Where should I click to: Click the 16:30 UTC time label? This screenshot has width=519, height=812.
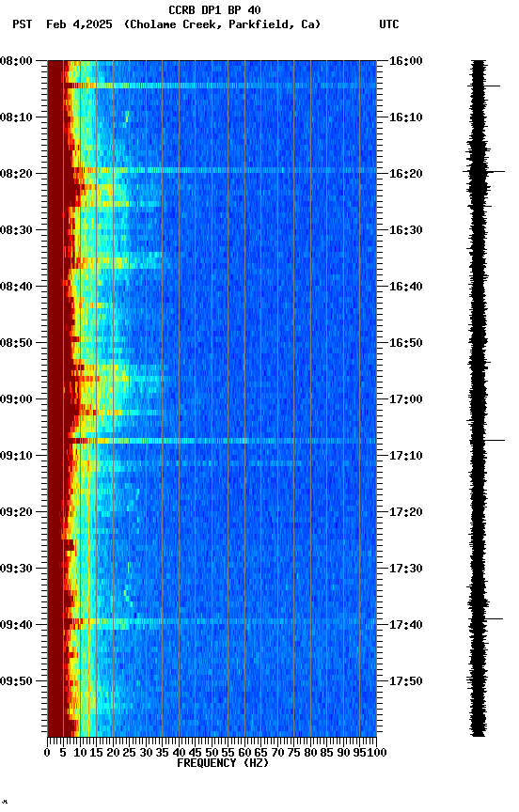click(406, 230)
